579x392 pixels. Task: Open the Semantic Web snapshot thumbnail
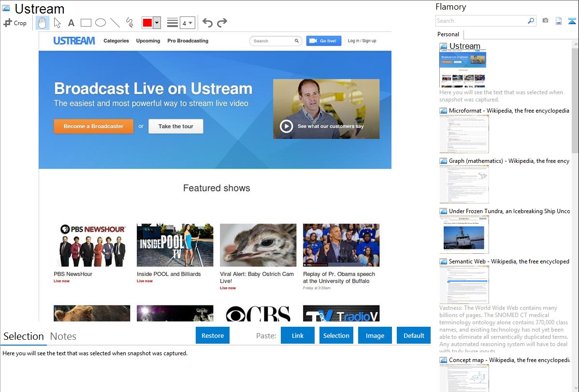464,284
